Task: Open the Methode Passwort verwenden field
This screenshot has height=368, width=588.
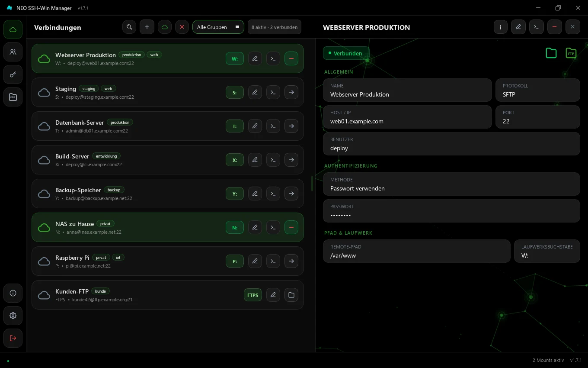Action: point(451,184)
